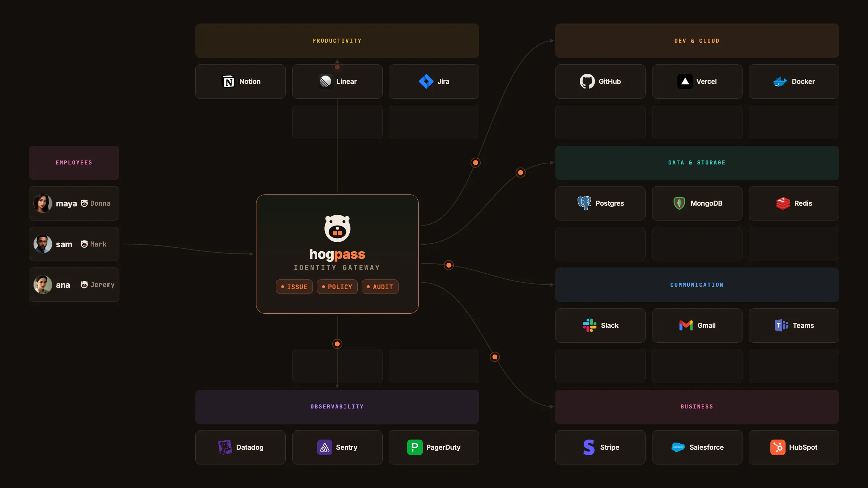
Task: Click the hedgehog icon beside Mark
Action: (84, 244)
